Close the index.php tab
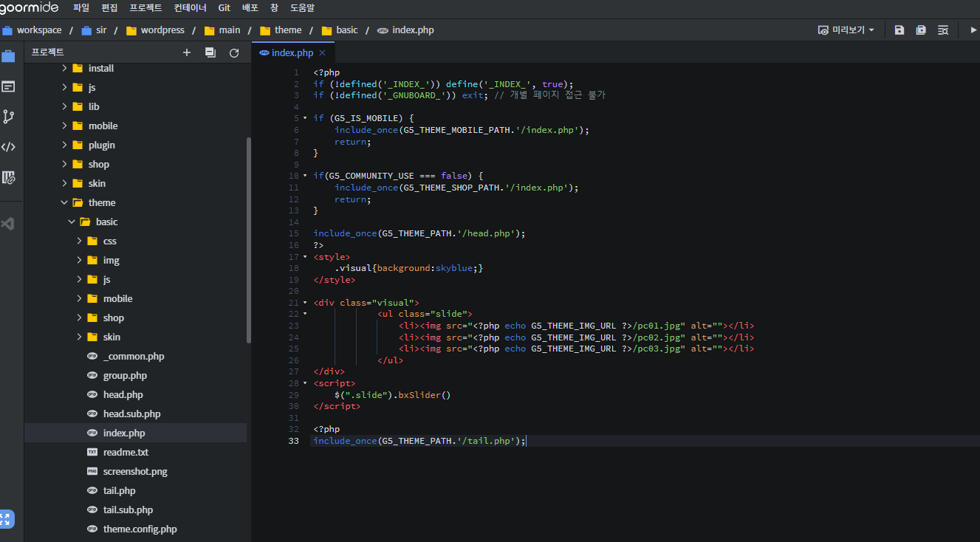Screen dimensions: 980x542 coord(322,53)
